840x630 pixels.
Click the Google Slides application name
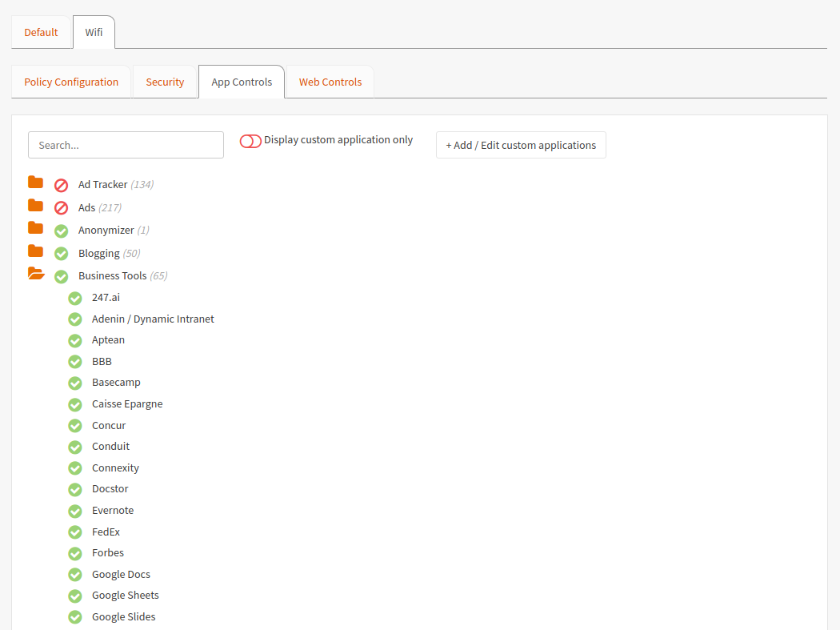point(124,616)
